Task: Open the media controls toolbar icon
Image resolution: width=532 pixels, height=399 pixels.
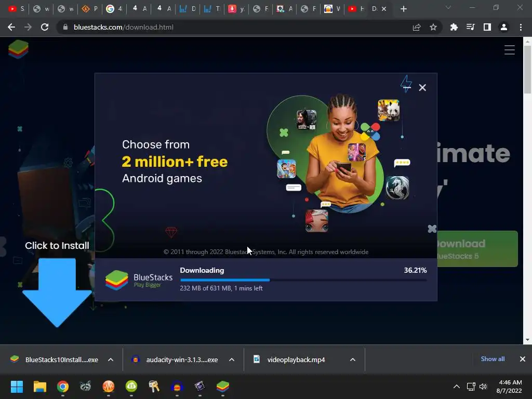Action: click(470, 27)
